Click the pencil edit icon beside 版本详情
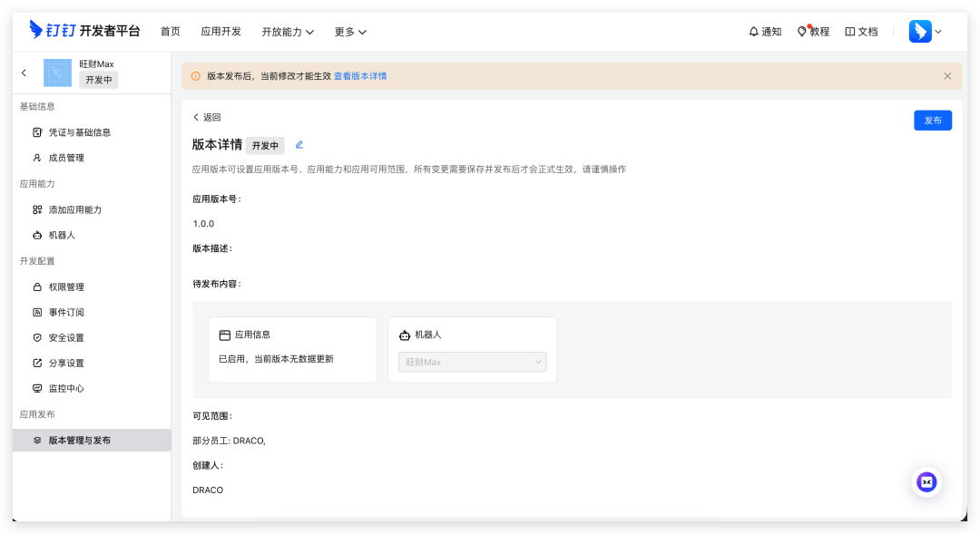This screenshot has height=534, width=980. pos(299,145)
